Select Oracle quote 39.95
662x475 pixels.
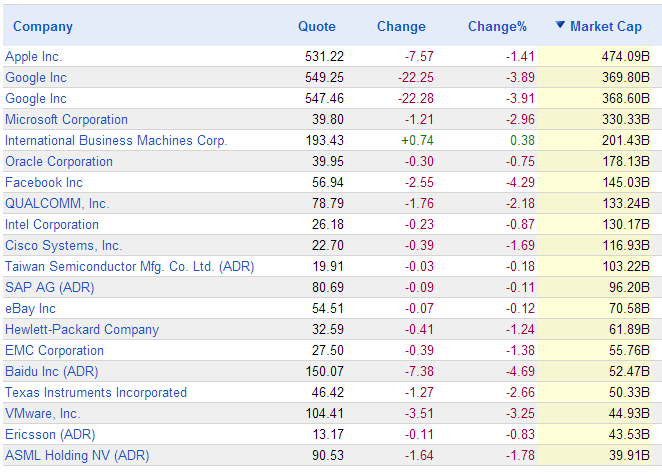pos(328,162)
